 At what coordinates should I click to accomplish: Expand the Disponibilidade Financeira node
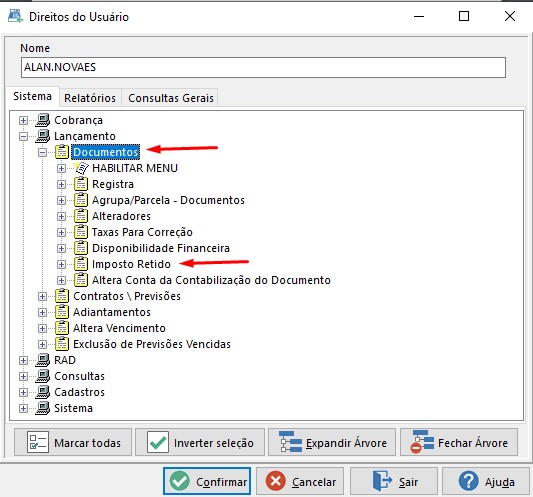click(62, 248)
